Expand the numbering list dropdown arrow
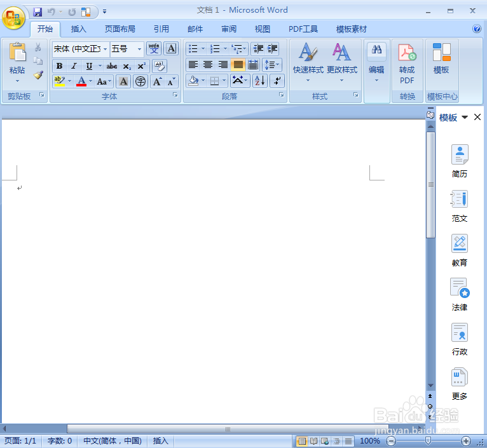Viewport: 487px width, 448px height. 225,49
